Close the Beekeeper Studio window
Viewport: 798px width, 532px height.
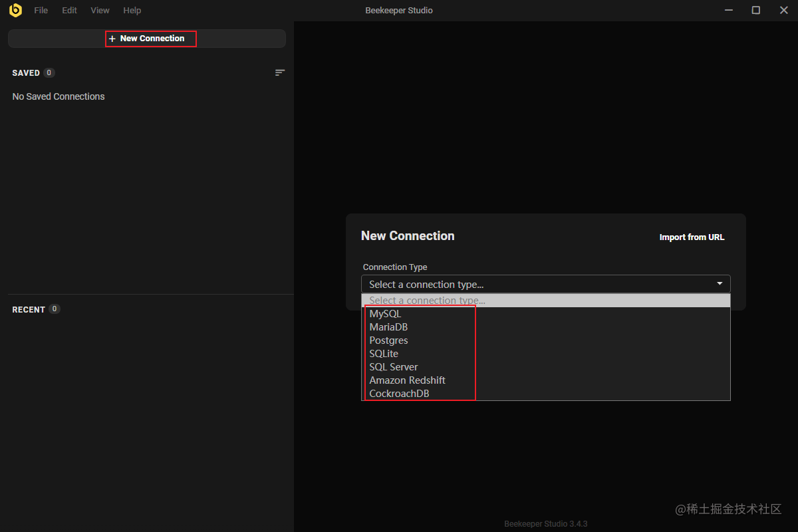tap(784, 10)
